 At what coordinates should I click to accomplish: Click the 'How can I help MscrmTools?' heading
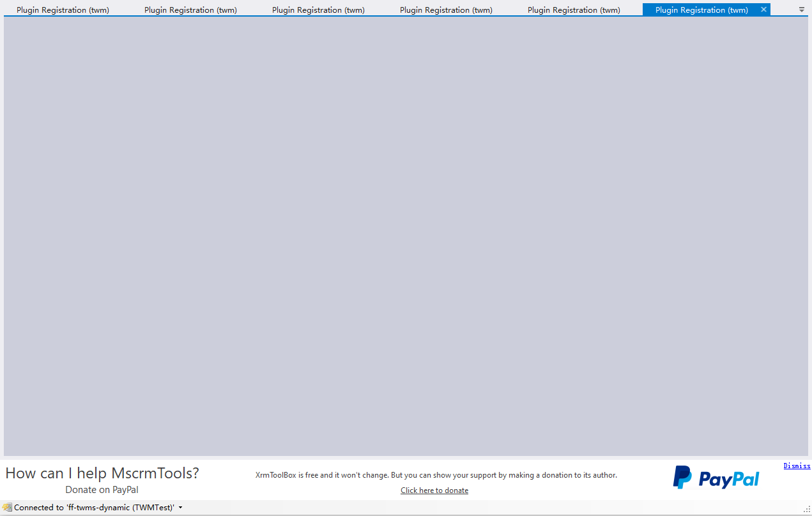pyautogui.click(x=102, y=473)
